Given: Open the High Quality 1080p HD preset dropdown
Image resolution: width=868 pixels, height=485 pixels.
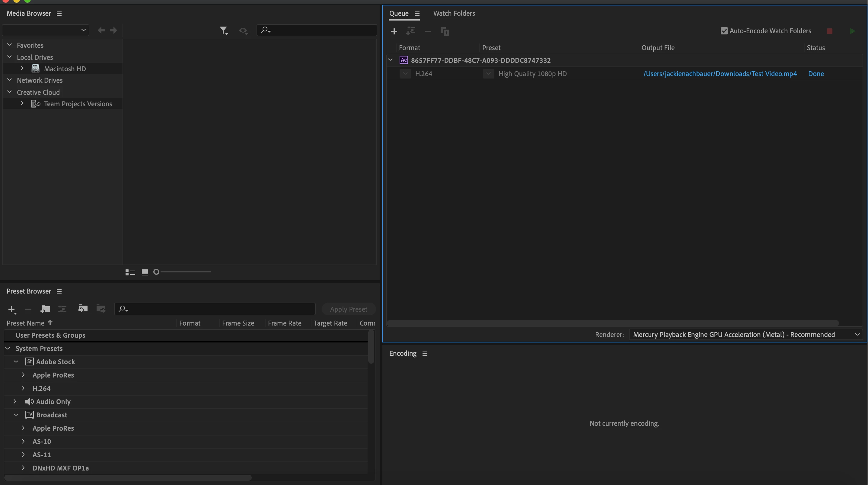Looking at the screenshot, I should click(x=488, y=73).
